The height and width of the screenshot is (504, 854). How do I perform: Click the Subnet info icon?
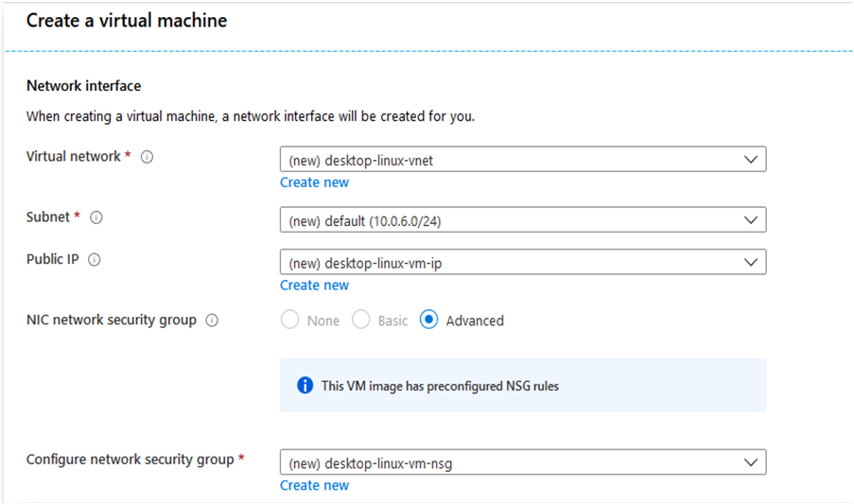pos(96,217)
